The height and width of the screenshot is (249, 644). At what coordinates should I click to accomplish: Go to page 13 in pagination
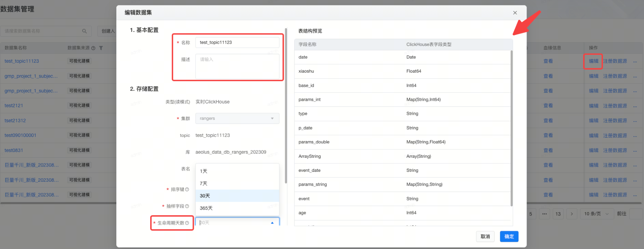click(x=558, y=214)
